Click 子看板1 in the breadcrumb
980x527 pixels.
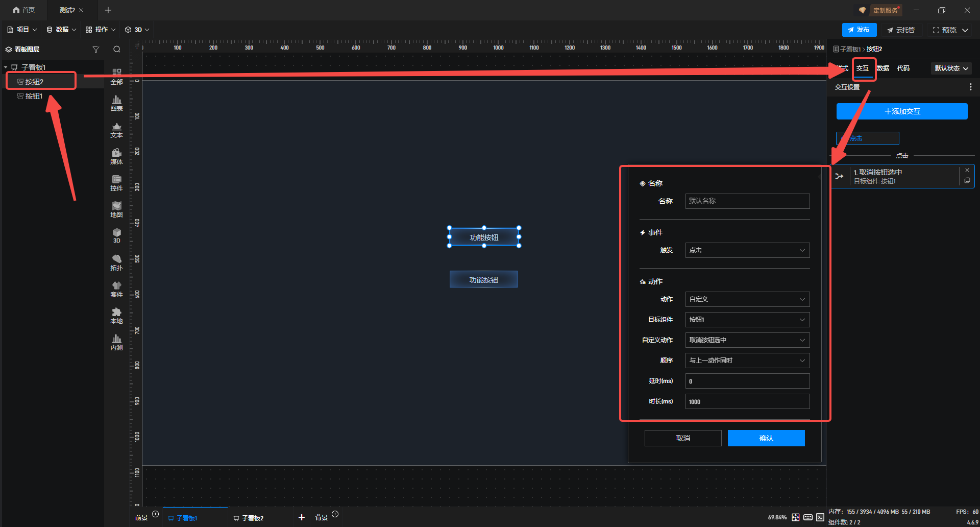pyautogui.click(x=850, y=50)
